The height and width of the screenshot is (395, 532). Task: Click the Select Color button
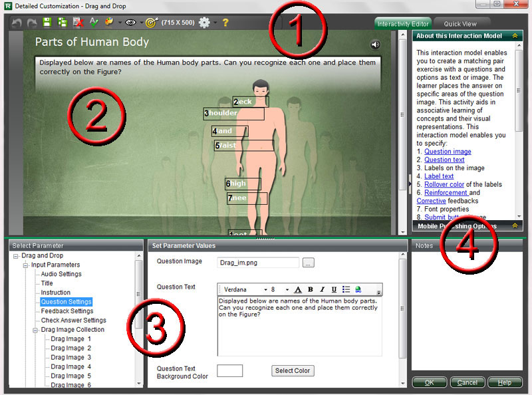293,370
